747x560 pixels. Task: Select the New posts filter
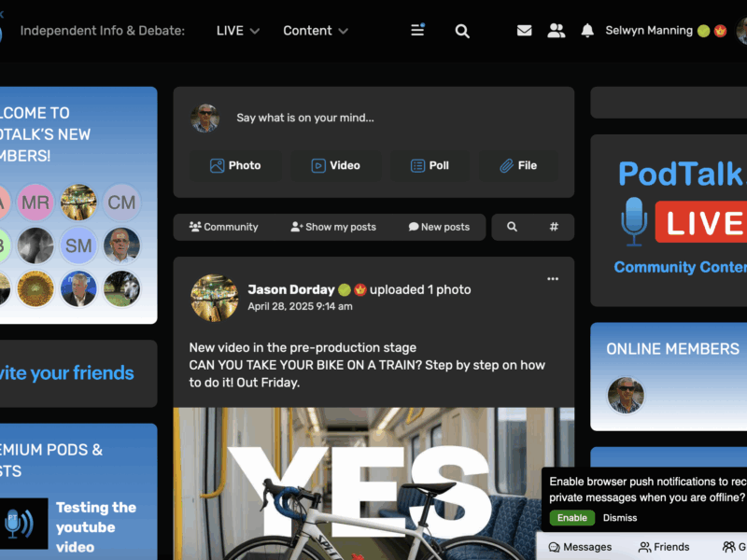[439, 227]
